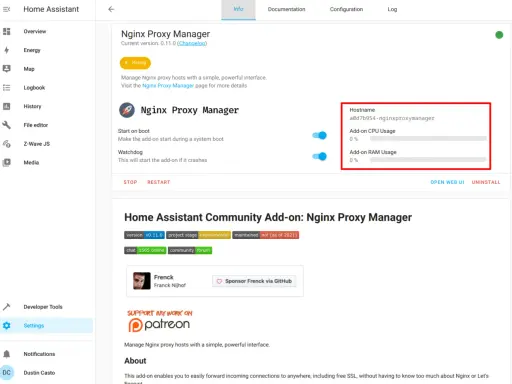Open the Log tab
512x384 pixels.
tap(392, 9)
